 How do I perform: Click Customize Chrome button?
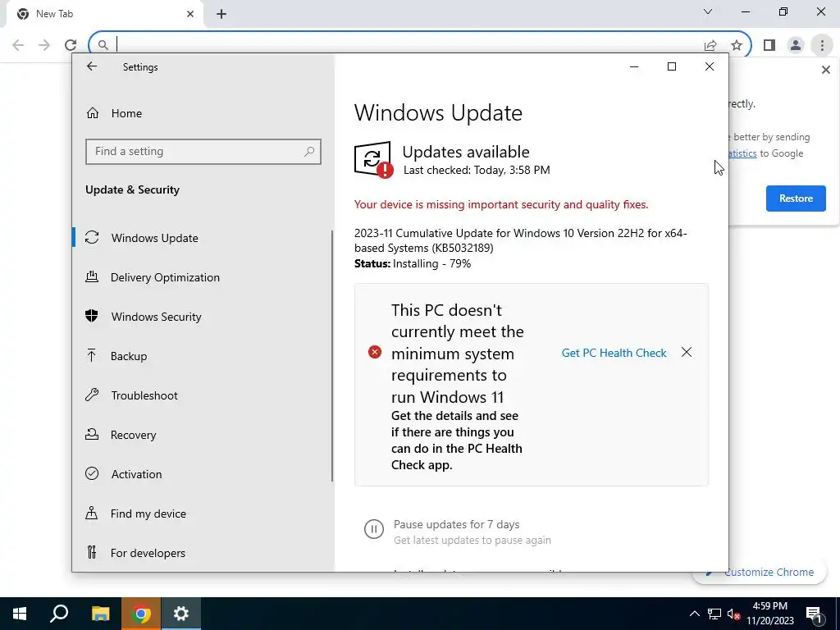(x=768, y=572)
